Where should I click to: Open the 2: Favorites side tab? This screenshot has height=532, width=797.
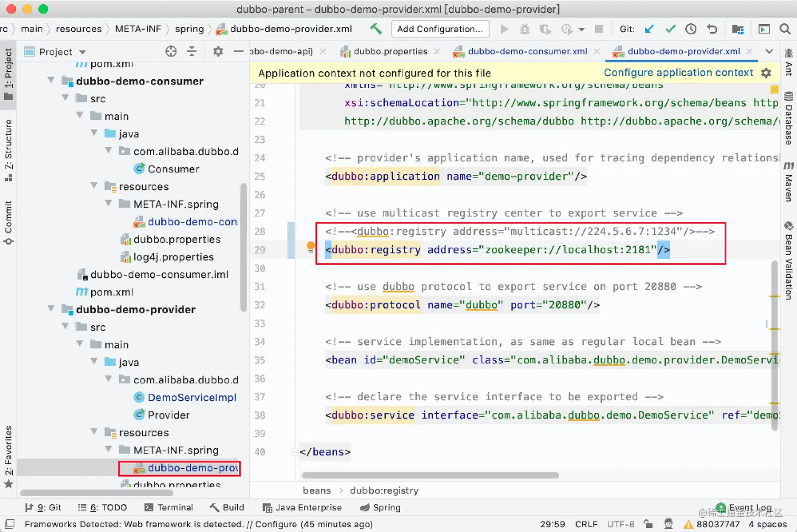point(8,457)
